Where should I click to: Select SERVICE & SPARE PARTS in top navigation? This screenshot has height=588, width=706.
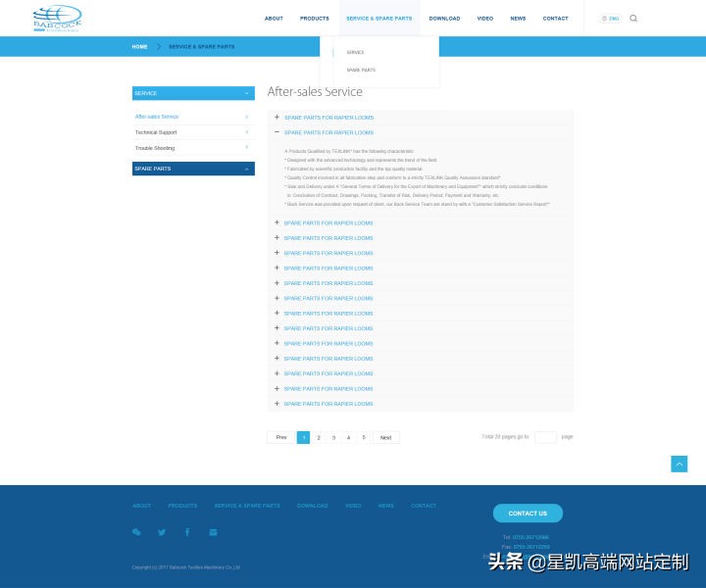(x=379, y=19)
